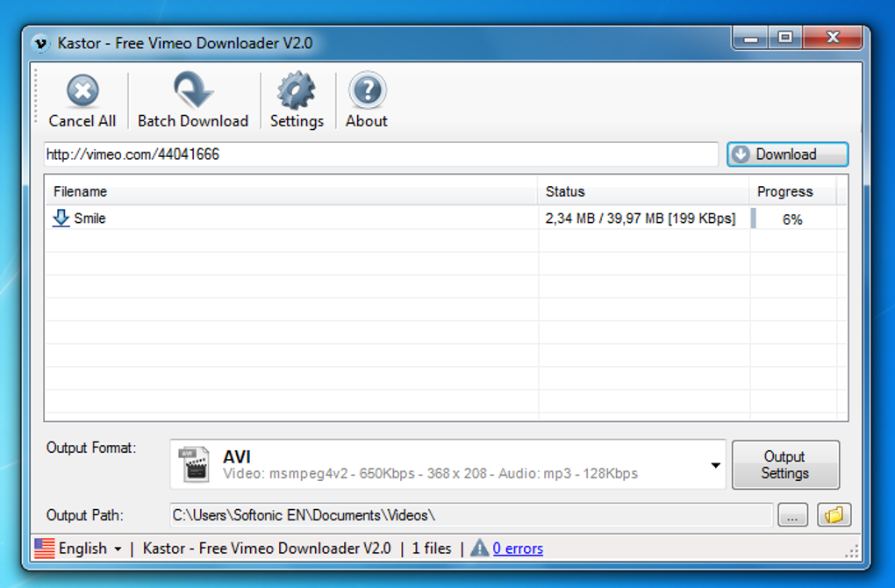The image size is (895, 588).
Task: Click in the Vimeo URL input field
Action: [381, 154]
